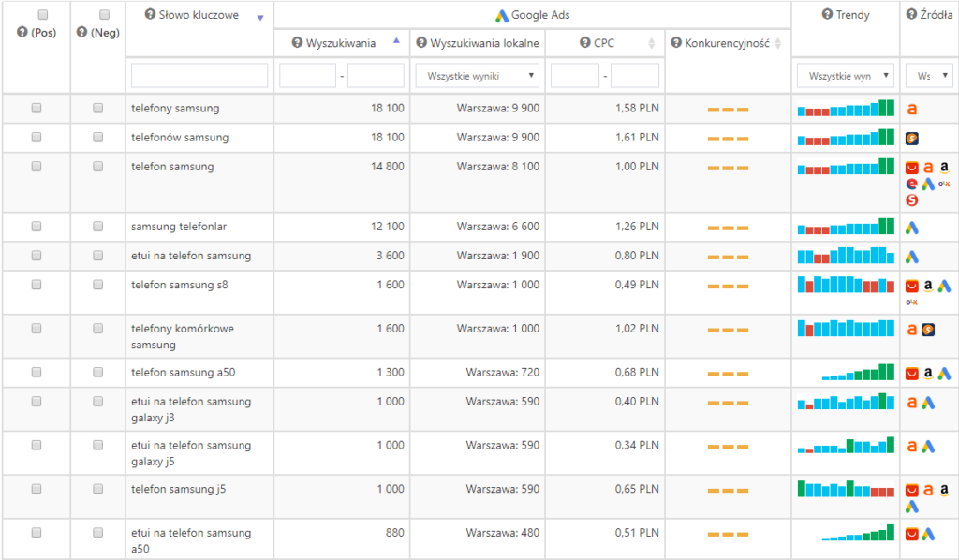Click the help icon beside "(Neg)"
This screenshot has width=959, height=560.
click(x=82, y=32)
